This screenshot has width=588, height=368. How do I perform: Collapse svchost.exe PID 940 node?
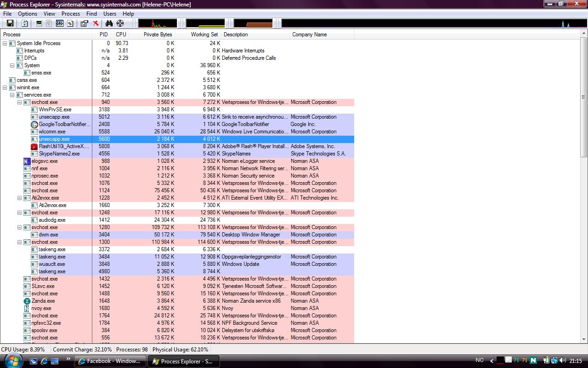click(x=20, y=102)
